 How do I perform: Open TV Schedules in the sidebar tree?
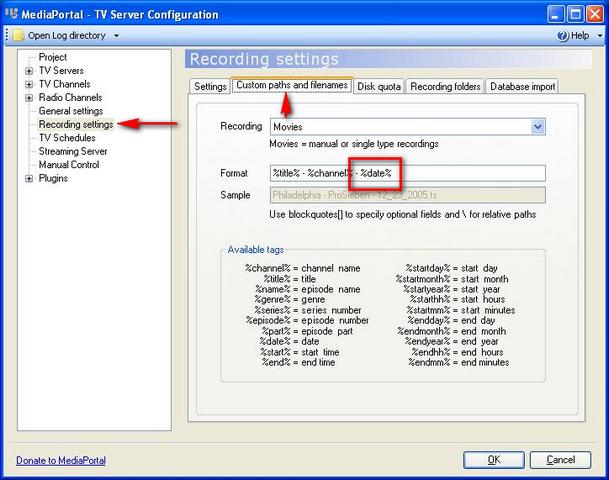tap(67, 138)
